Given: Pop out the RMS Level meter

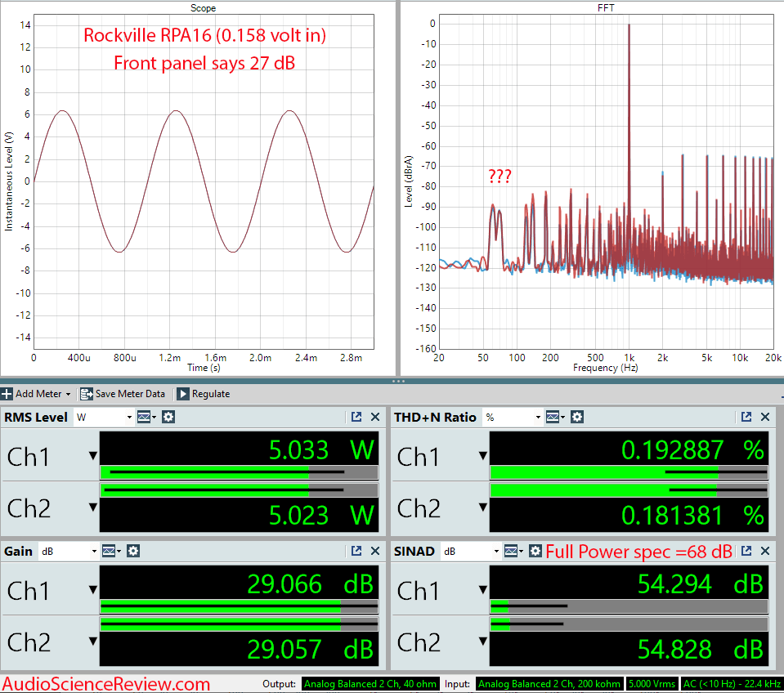Looking at the screenshot, I should pos(356,417).
